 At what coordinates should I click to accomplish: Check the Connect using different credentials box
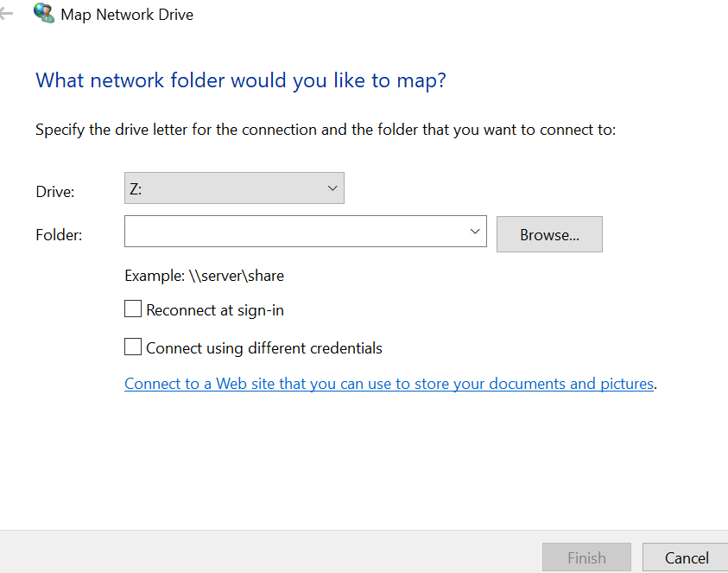coord(133,347)
